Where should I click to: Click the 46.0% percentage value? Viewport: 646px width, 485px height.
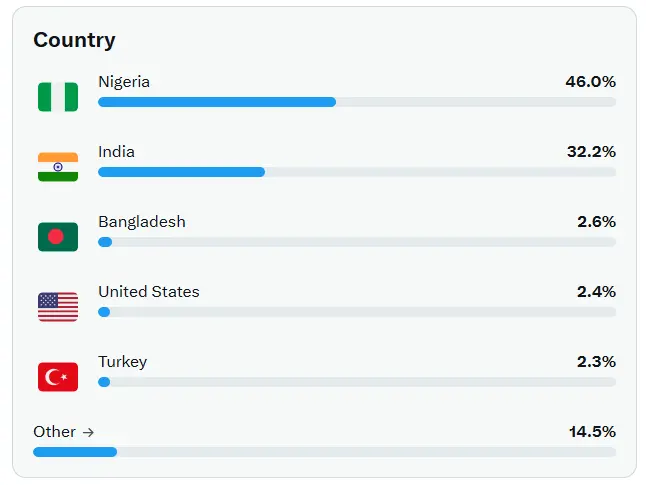click(x=590, y=82)
